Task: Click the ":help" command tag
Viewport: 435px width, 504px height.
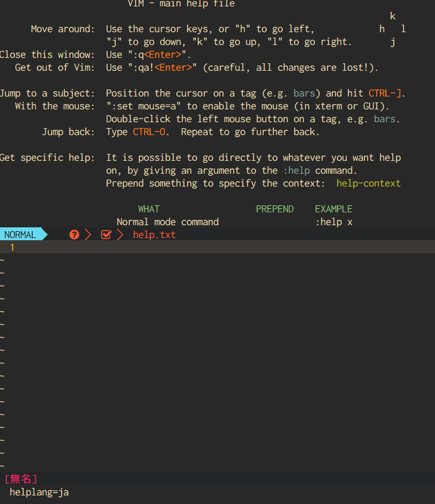Action: click(x=296, y=170)
